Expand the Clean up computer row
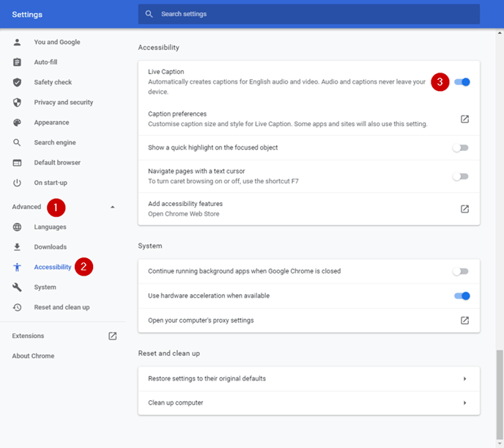The width and height of the screenshot is (504, 448). click(309, 403)
